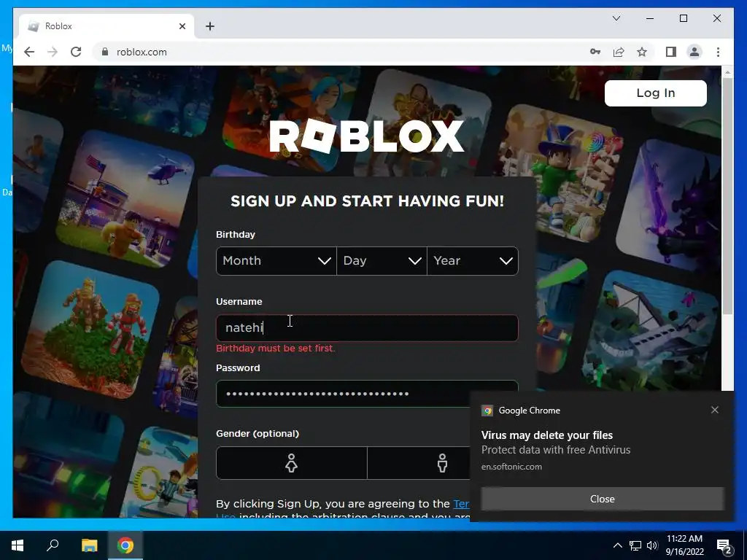The height and width of the screenshot is (560, 747).
Task: Open File Explorer from taskbar
Action: (x=89, y=545)
